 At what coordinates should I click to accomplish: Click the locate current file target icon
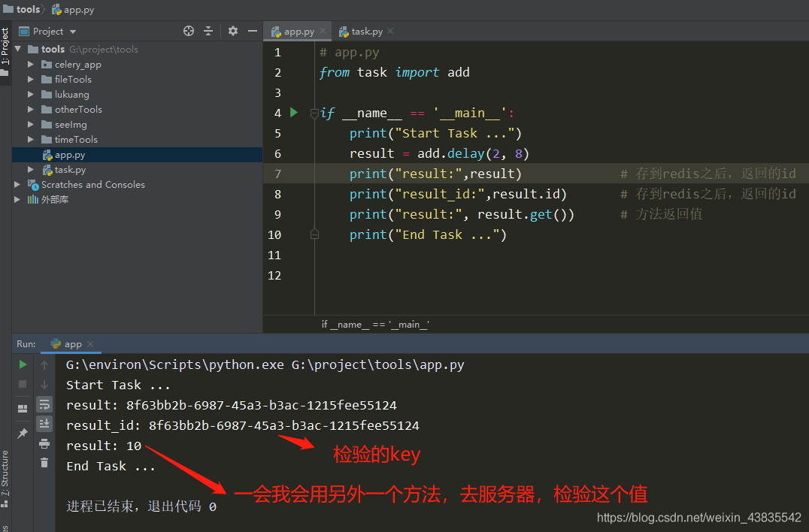189,31
